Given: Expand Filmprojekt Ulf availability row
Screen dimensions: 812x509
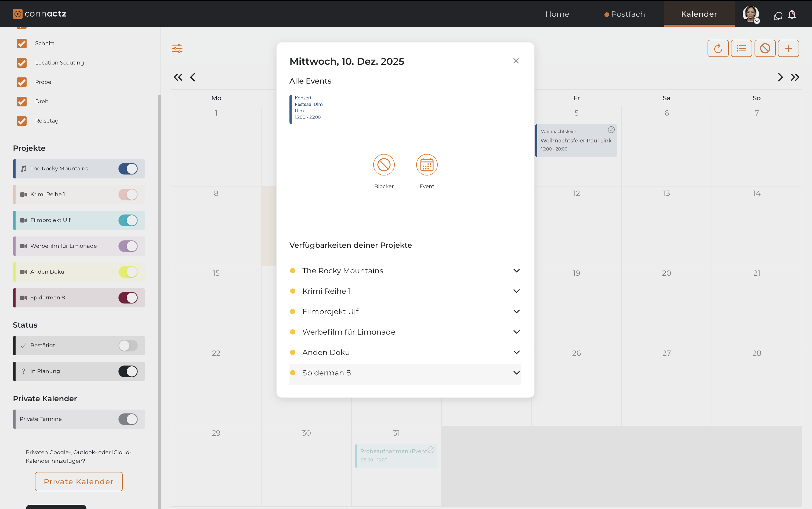Looking at the screenshot, I should coord(516,311).
